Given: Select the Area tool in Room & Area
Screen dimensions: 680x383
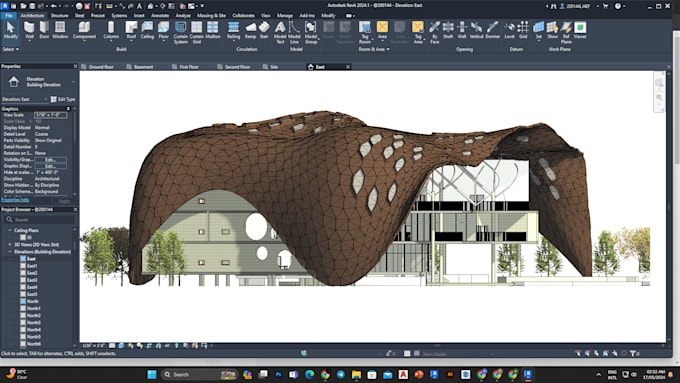Looking at the screenshot, I should (x=382, y=30).
